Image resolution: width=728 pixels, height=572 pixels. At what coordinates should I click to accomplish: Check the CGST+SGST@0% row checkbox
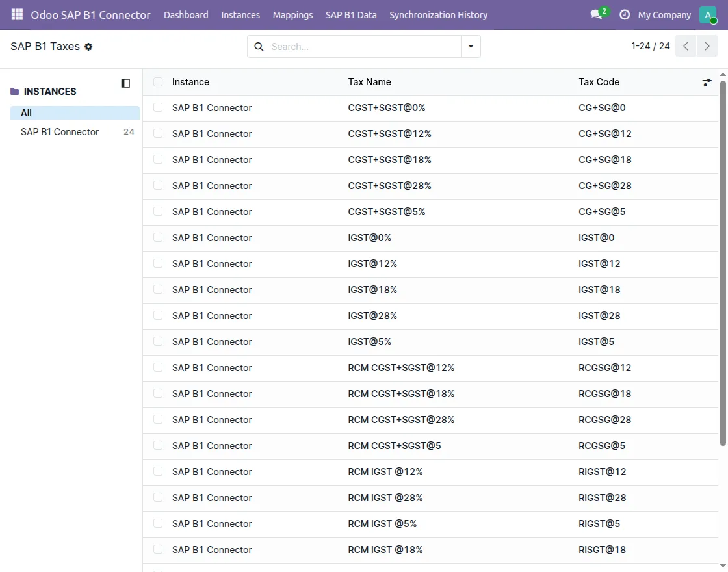tap(158, 108)
